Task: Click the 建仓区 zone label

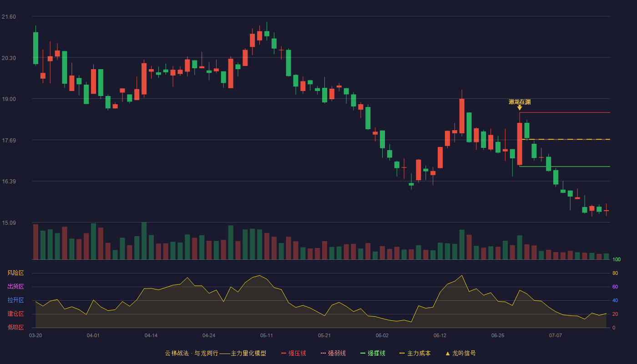Action: (x=15, y=314)
